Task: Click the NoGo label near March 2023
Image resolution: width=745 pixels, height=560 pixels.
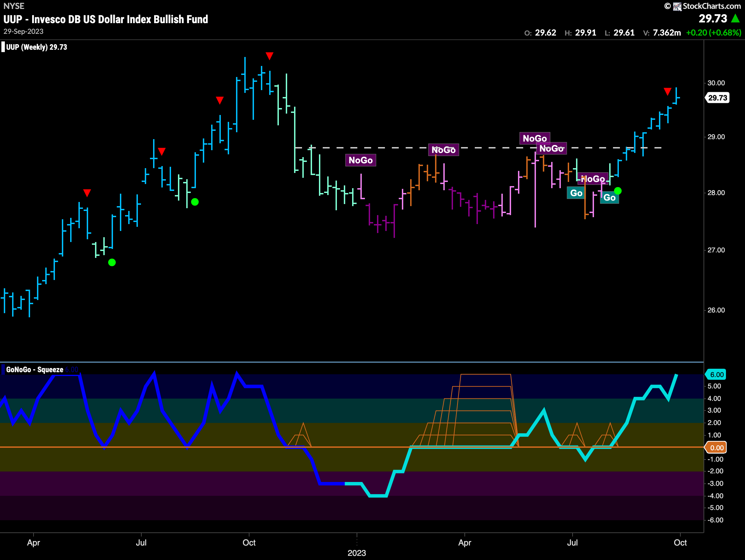Action: 444,150
